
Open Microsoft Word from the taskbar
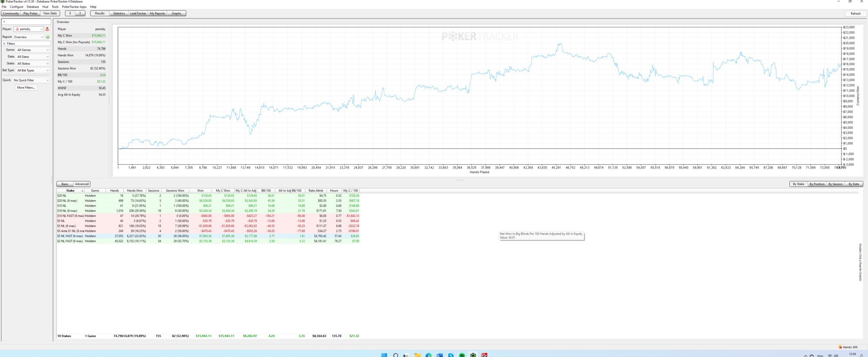[440, 355]
